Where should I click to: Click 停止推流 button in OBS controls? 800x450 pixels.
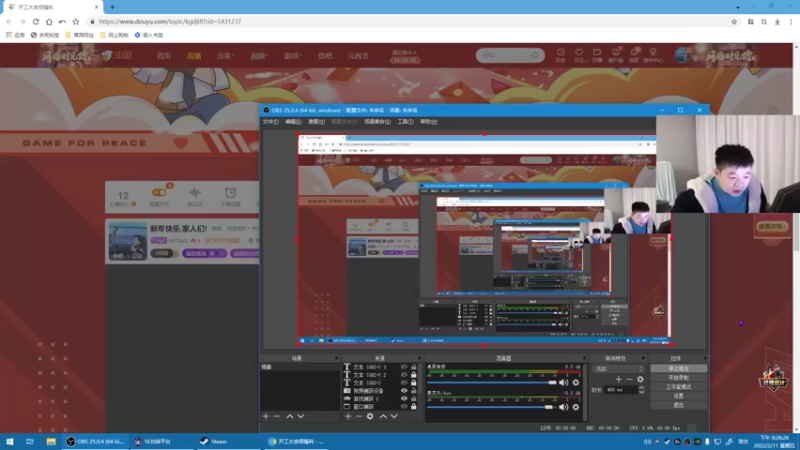[x=679, y=368]
